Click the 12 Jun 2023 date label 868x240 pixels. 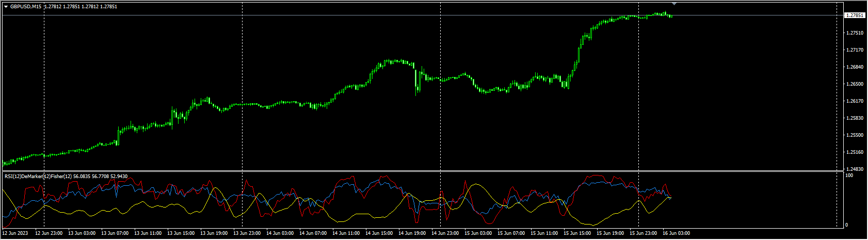coord(15,234)
